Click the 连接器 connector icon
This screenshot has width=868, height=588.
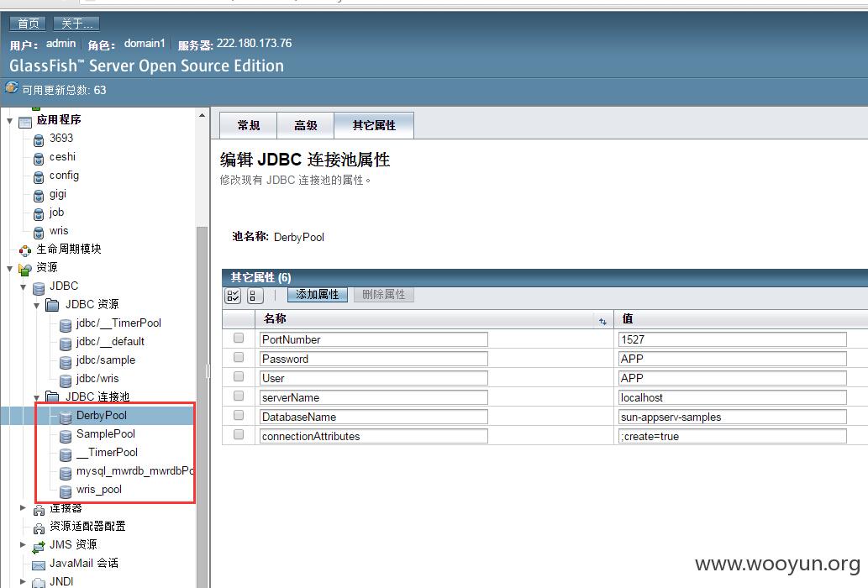(x=39, y=509)
